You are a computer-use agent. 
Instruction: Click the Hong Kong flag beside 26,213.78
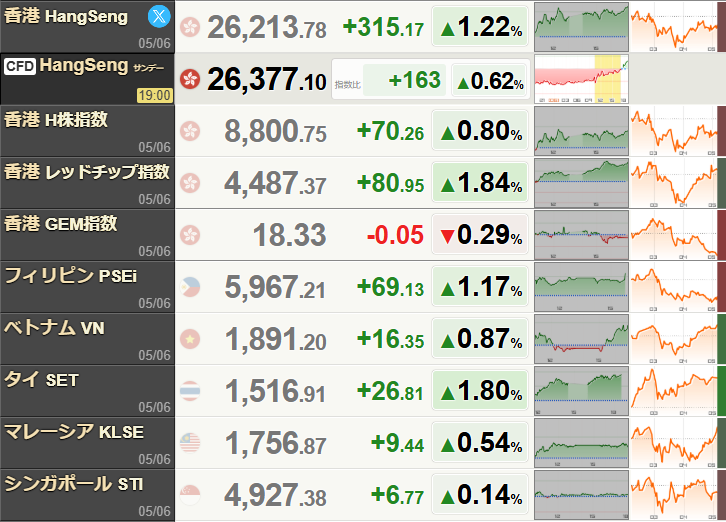[190, 27]
